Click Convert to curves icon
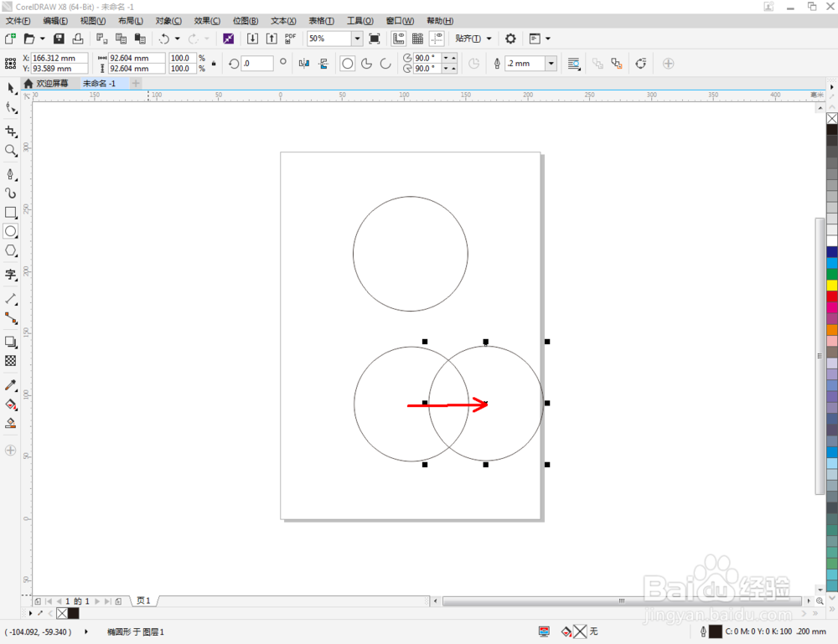838x644 pixels. (641, 64)
